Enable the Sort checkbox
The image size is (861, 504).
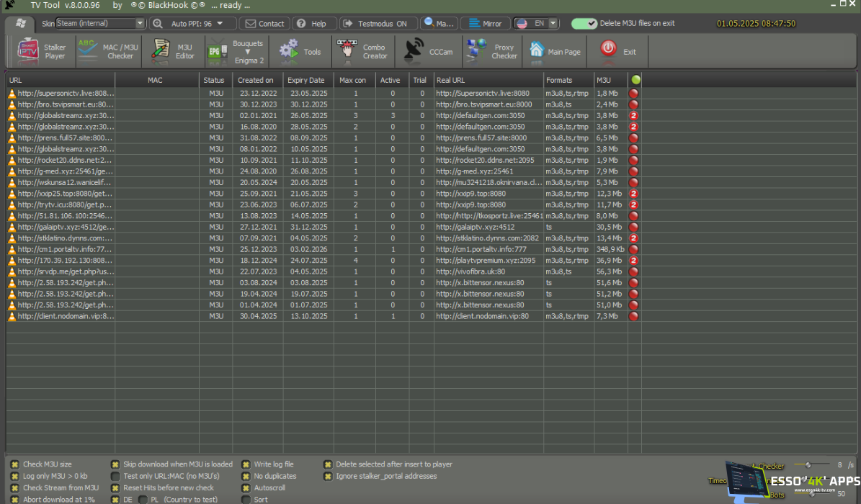point(246,499)
